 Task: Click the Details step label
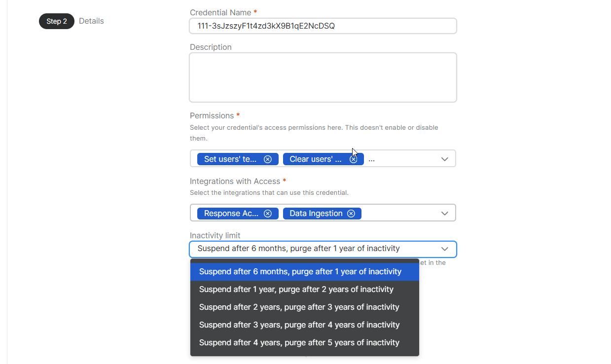pyautogui.click(x=91, y=21)
